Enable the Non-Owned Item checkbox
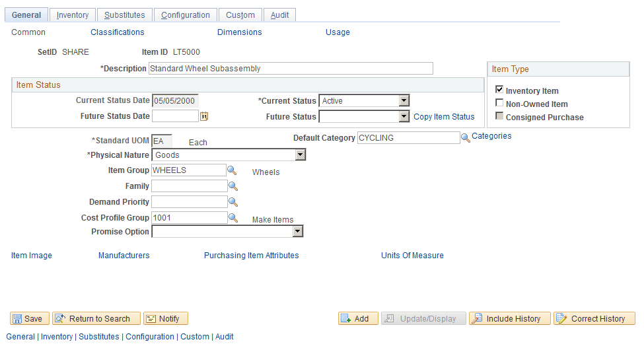This screenshot has width=644, height=348. pyautogui.click(x=499, y=102)
